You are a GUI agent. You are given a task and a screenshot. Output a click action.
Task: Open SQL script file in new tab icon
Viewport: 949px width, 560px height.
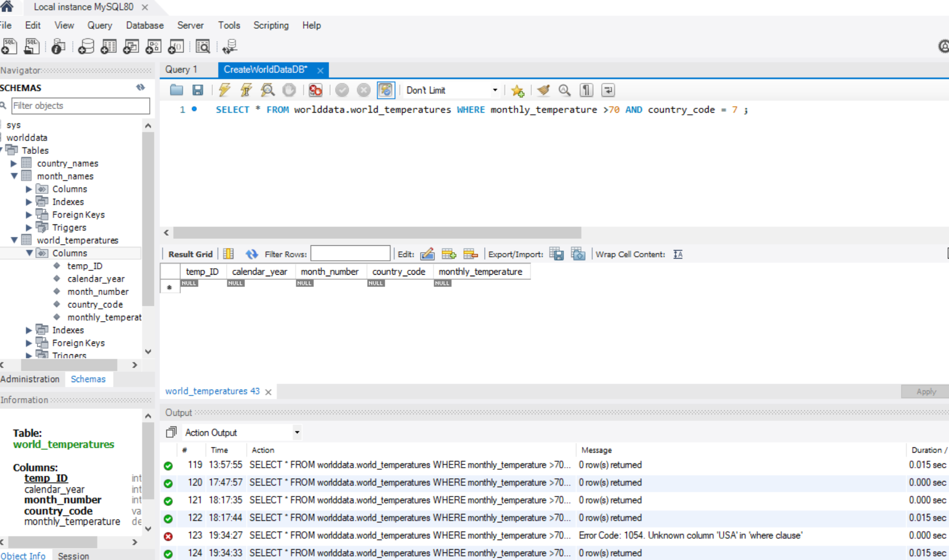(32, 46)
